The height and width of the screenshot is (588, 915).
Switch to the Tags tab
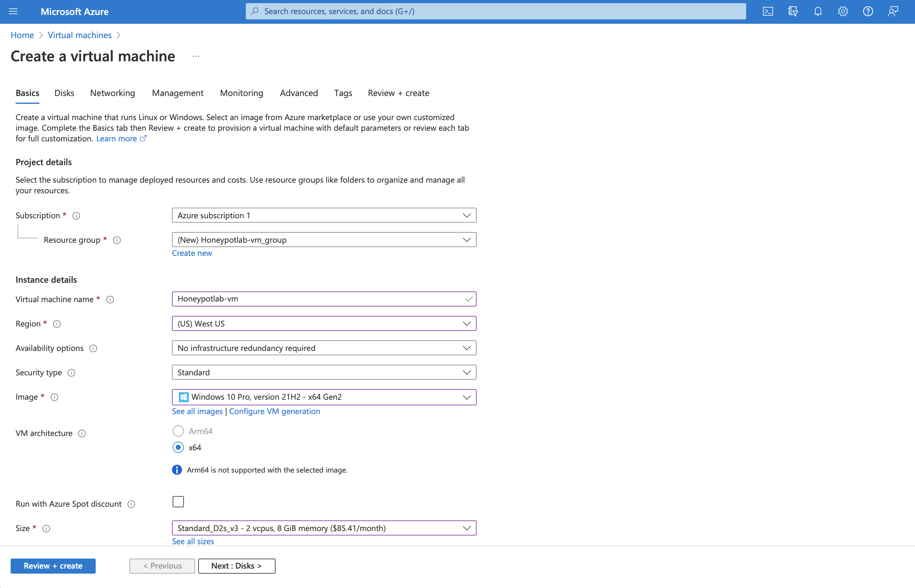pos(343,93)
